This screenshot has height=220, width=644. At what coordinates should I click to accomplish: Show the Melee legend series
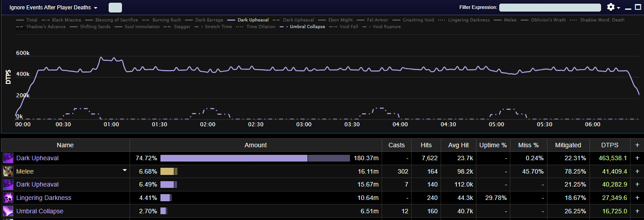[x=505, y=20]
